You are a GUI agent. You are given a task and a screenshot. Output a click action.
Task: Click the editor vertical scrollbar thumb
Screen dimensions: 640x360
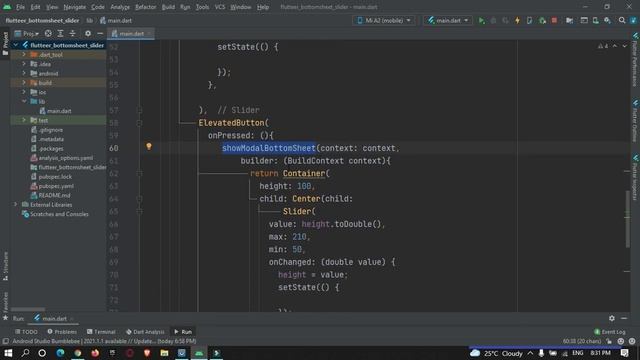pyautogui.click(x=627, y=218)
